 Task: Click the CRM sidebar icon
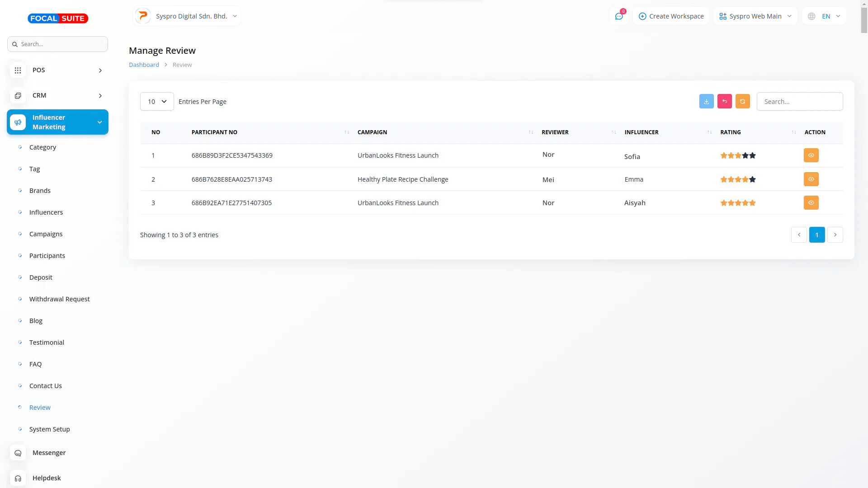18,96
